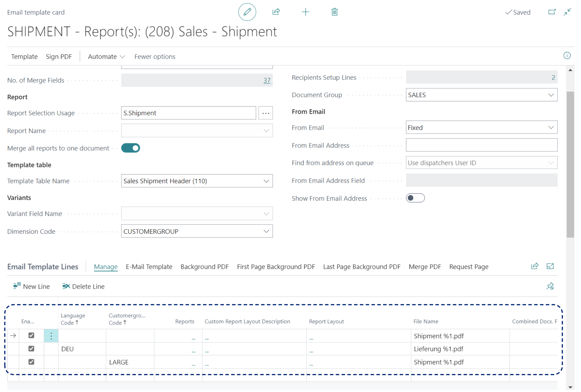581x392 pixels.
Task: Open the E-Mail Template lines menu
Action: [x=149, y=267]
